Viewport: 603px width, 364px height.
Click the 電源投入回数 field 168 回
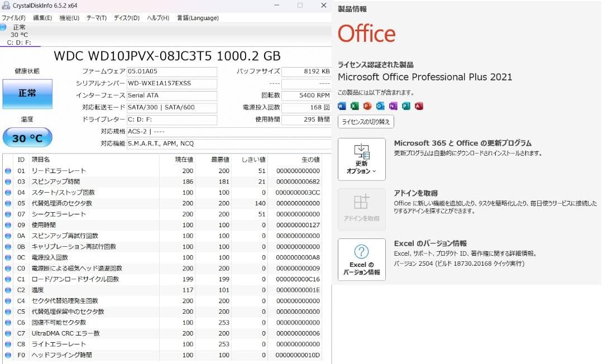tap(306, 108)
